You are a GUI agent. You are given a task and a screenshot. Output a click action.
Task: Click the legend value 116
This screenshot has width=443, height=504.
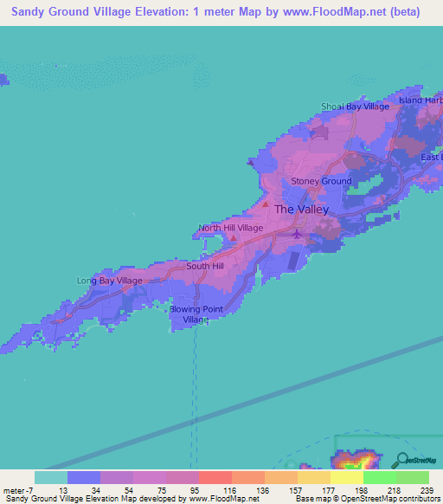pyautogui.click(x=229, y=491)
